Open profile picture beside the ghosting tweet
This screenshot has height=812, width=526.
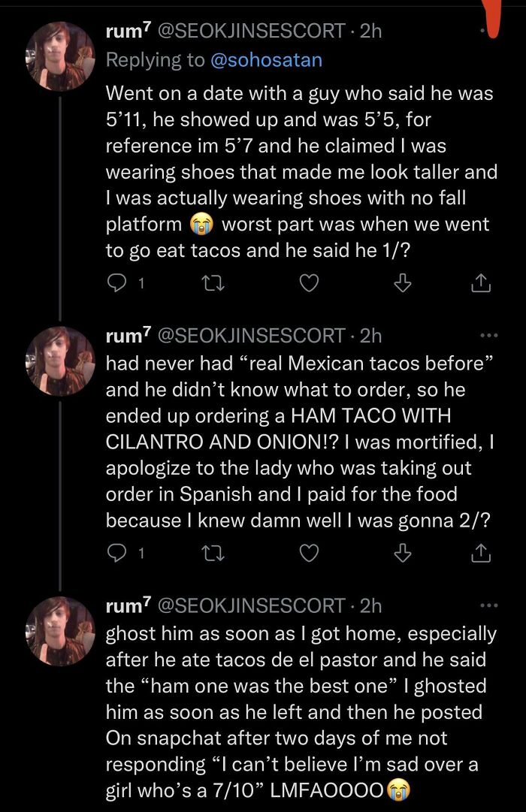point(59,632)
